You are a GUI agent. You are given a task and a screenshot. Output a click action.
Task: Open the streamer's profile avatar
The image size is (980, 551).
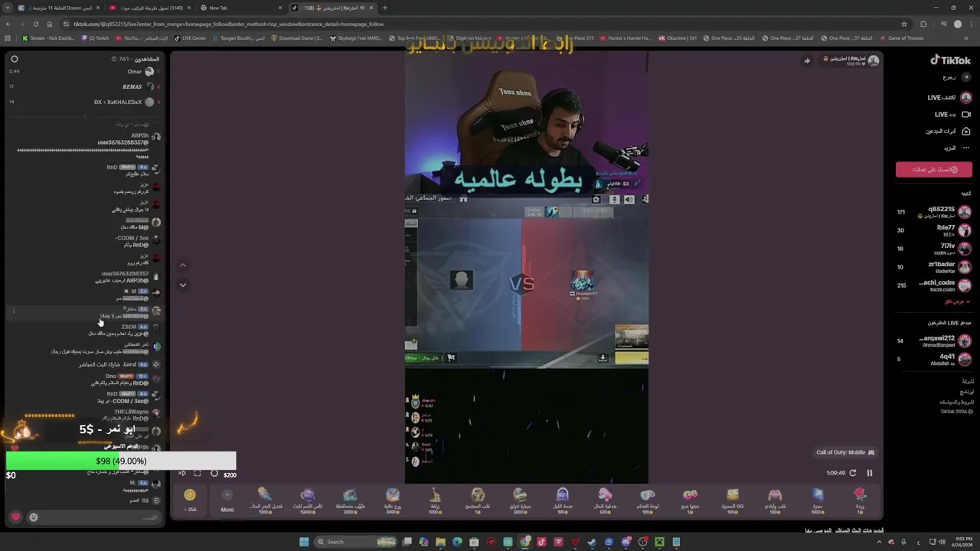click(873, 60)
